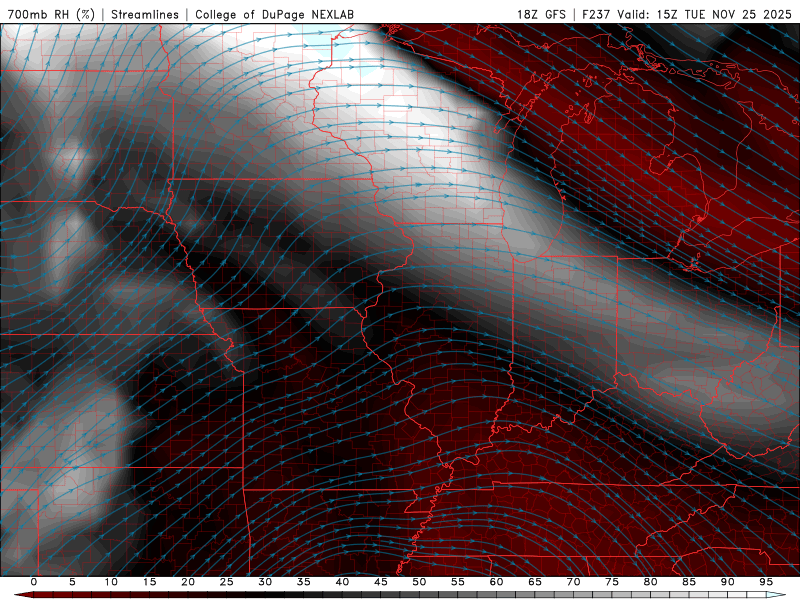Select the '35' label on the RH scale
The width and height of the screenshot is (800, 600).
[304, 582]
